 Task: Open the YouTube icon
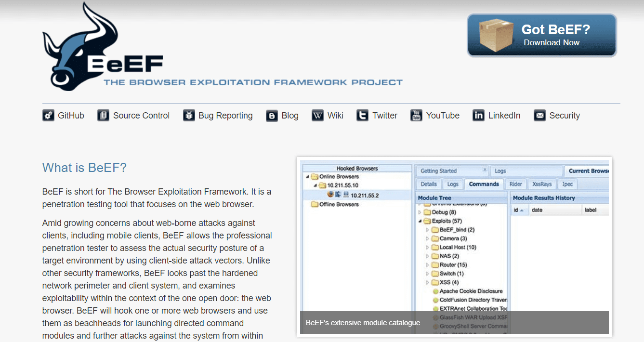(x=416, y=116)
